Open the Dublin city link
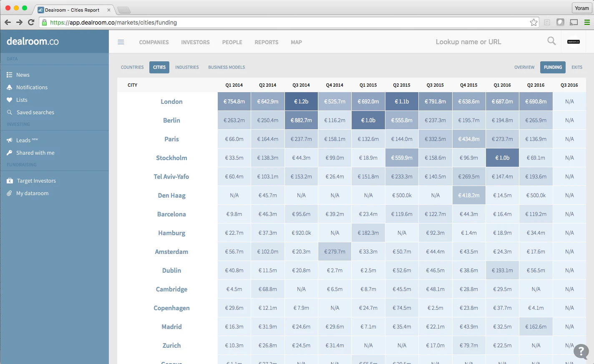Viewport: 594px width, 364px height. pos(171,271)
